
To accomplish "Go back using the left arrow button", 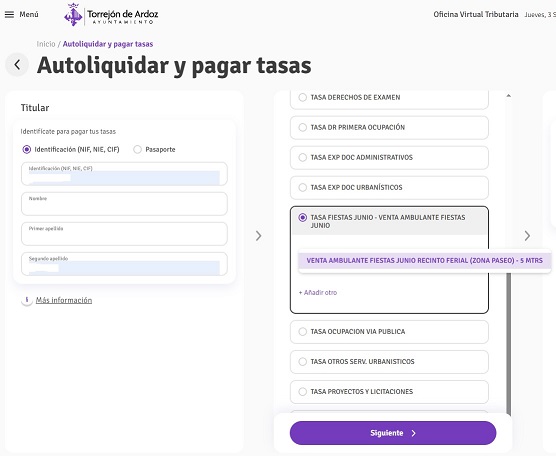I will tap(17, 65).
